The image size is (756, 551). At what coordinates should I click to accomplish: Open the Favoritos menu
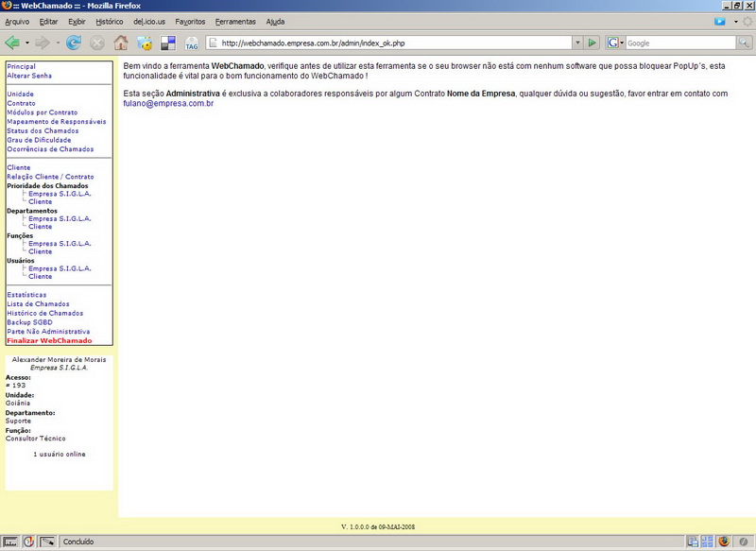[x=190, y=21]
